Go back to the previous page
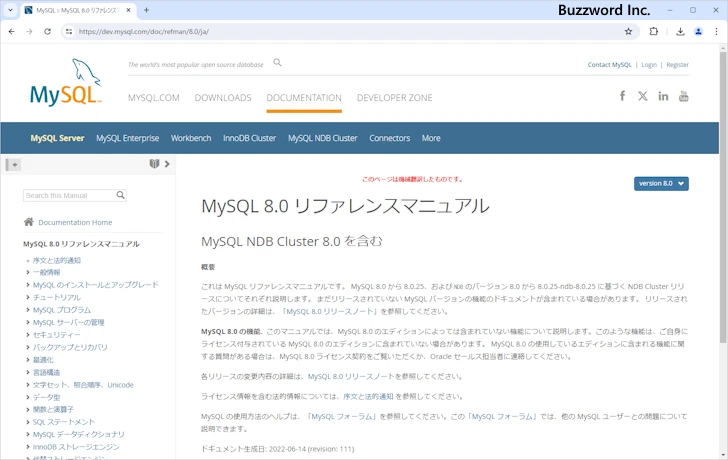The image size is (728, 460). click(12, 32)
